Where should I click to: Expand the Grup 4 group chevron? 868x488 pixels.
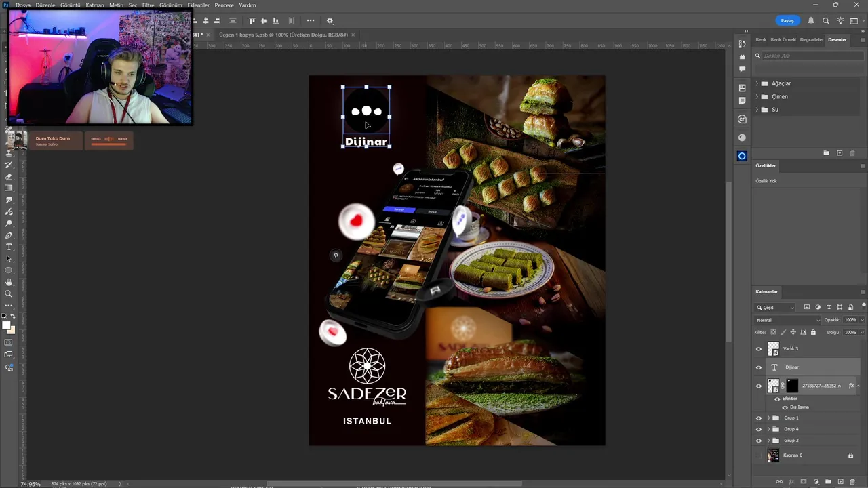pyautogui.click(x=768, y=429)
